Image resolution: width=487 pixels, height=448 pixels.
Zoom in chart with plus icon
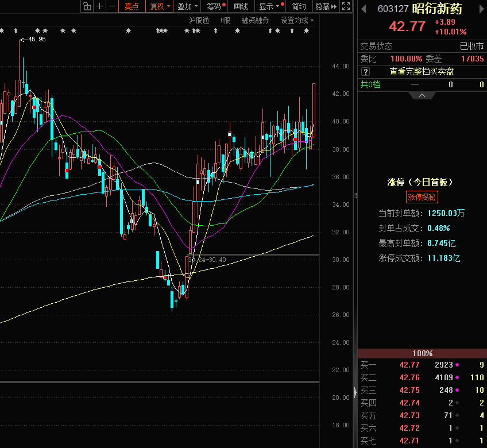pos(100,6)
